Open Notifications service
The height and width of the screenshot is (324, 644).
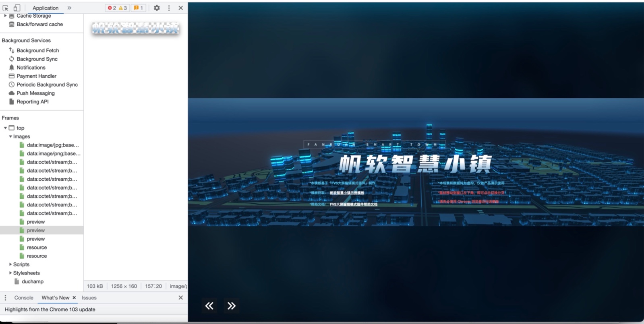click(31, 67)
